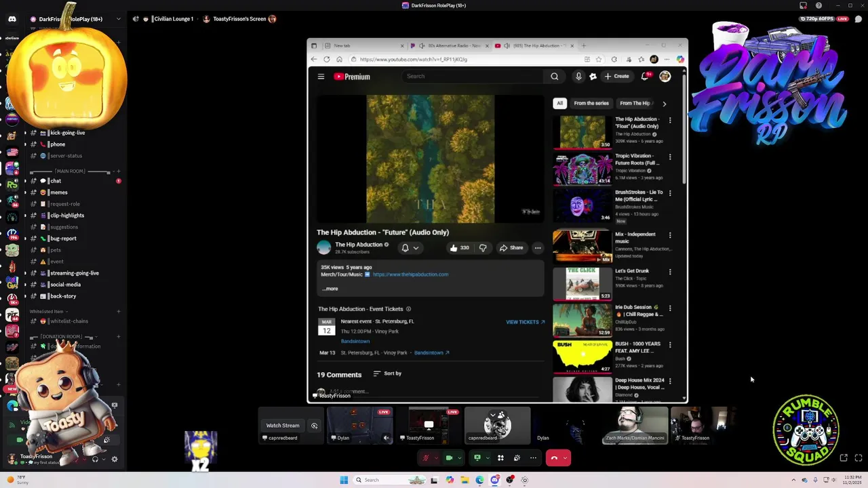
Task: Click Watch Stream button
Action: tap(282, 426)
